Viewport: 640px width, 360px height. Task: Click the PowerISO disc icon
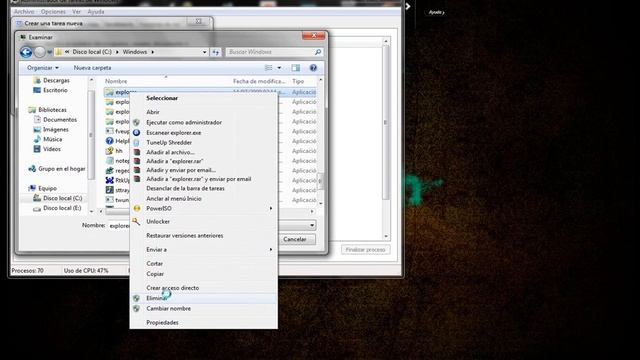[137, 209]
